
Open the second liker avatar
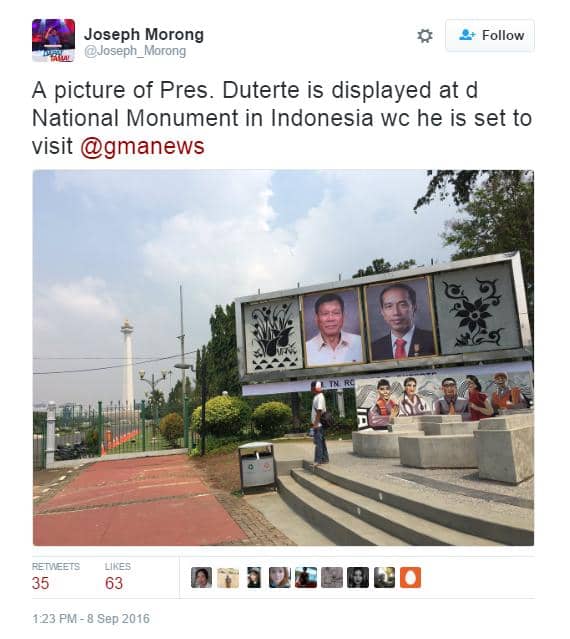[228, 577]
